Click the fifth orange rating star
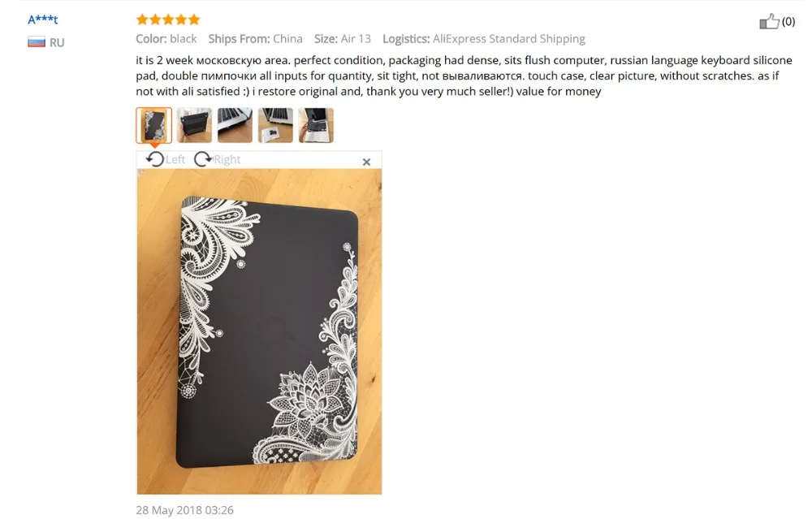 click(x=194, y=19)
